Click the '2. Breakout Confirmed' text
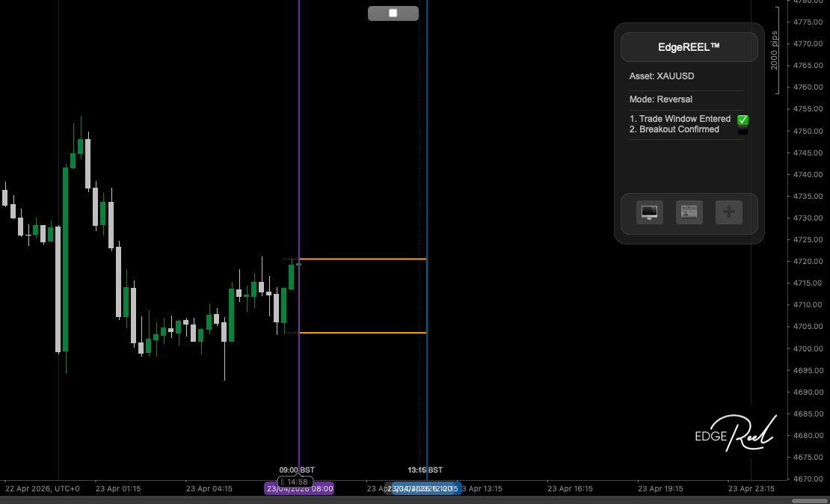Viewport: 830px width, 504px height. pyautogui.click(x=674, y=129)
